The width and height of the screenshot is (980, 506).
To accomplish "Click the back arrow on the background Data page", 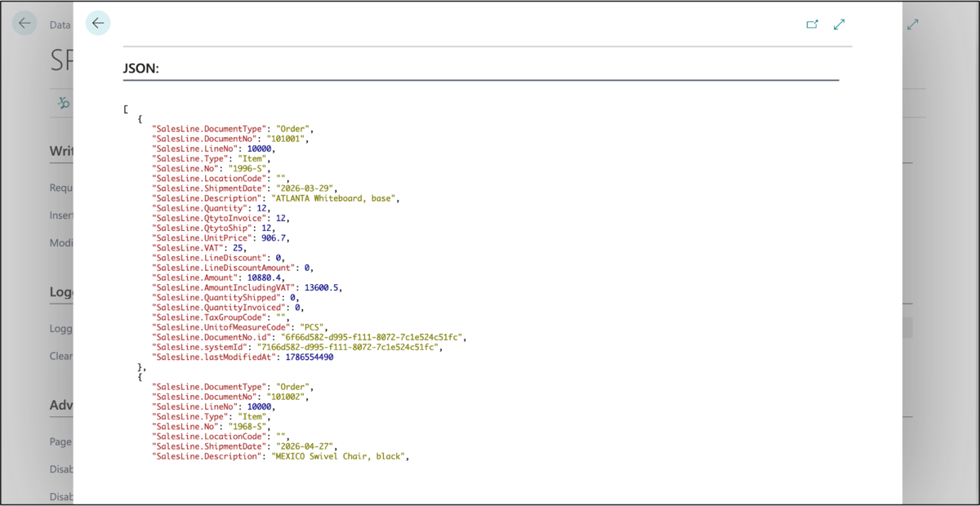I will (24, 24).
